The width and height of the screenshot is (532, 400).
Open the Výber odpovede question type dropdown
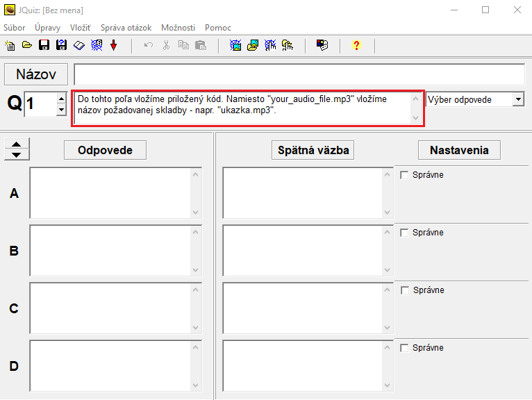518,100
